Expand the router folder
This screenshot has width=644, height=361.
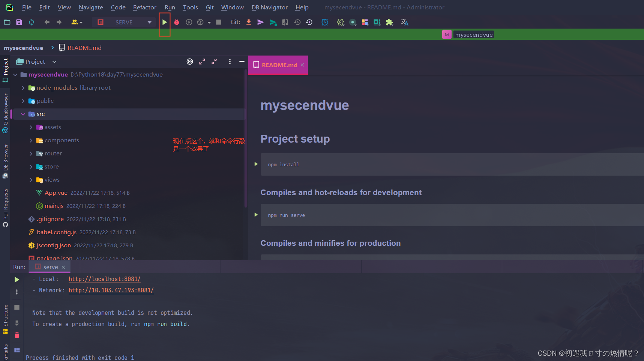pyautogui.click(x=31, y=153)
